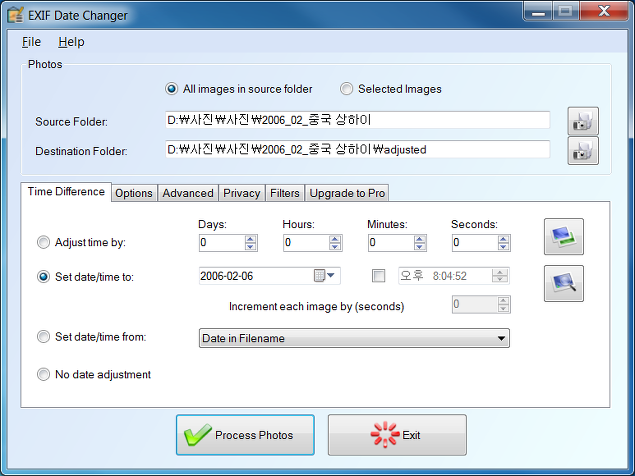Expand the Date in Filename dropdown

tap(501, 338)
